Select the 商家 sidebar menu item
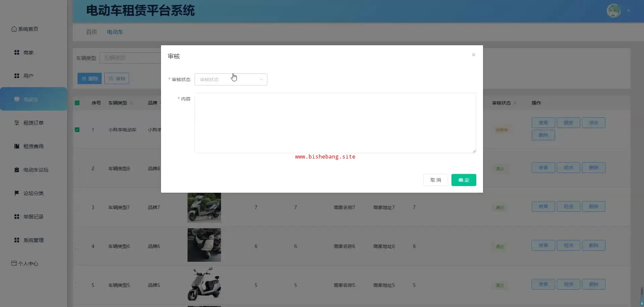This screenshot has height=307, width=644. [x=29, y=53]
